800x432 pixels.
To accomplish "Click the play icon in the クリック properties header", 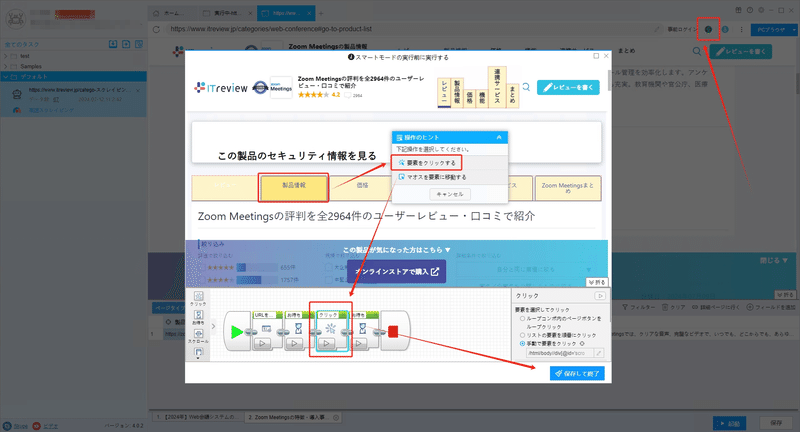I will 600,296.
